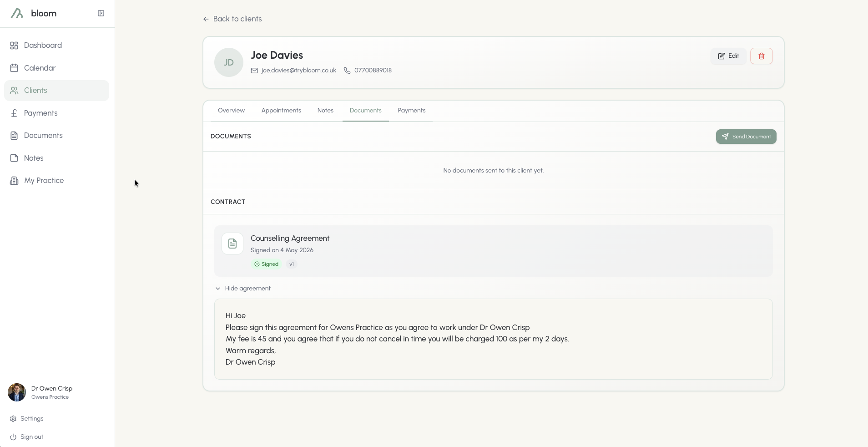Screen dimensions: 868x447
Task: Click 'No documents sent to this client yet.'
Action: click(x=494, y=171)
